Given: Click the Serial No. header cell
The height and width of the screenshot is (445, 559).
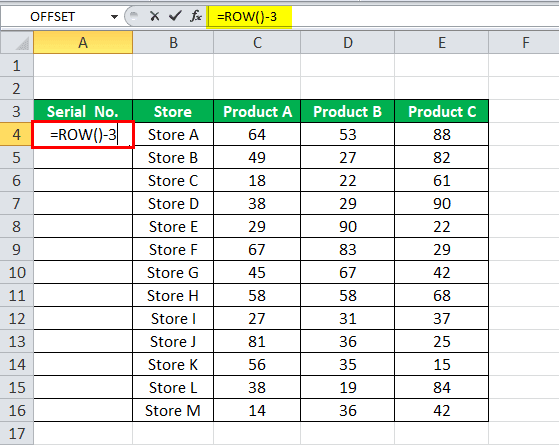Looking at the screenshot, I should [83, 111].
